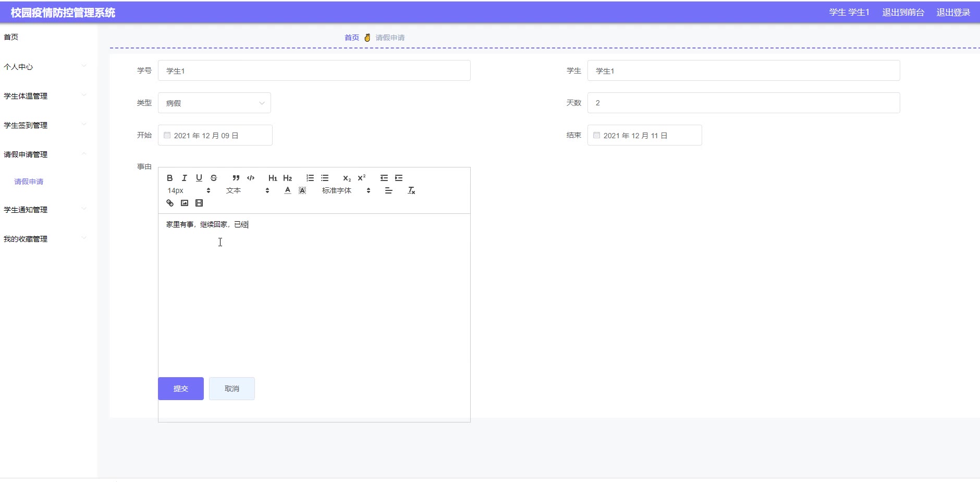Click the 学号 input field
Image resolution: width=980 pixels, height=482 pixels.
click(314, 70)
